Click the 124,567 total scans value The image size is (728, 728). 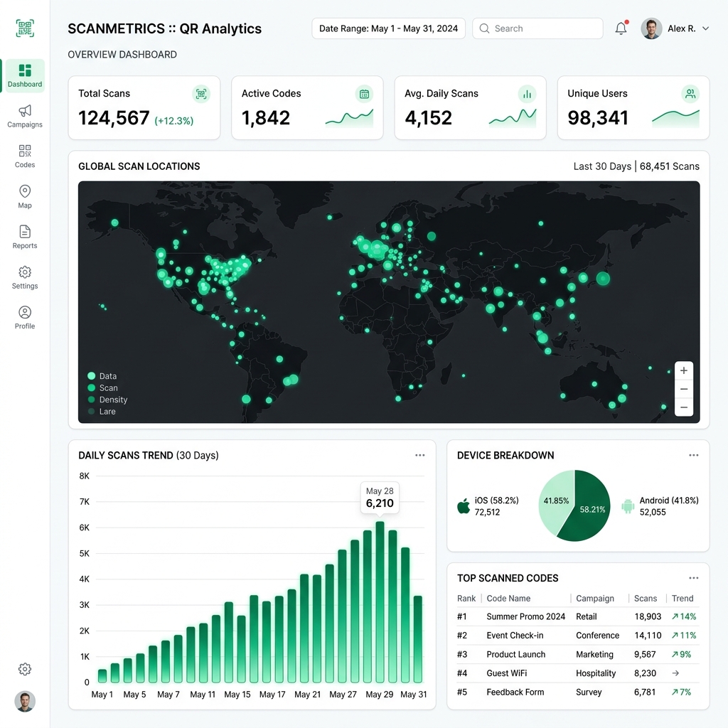(114, 118)
